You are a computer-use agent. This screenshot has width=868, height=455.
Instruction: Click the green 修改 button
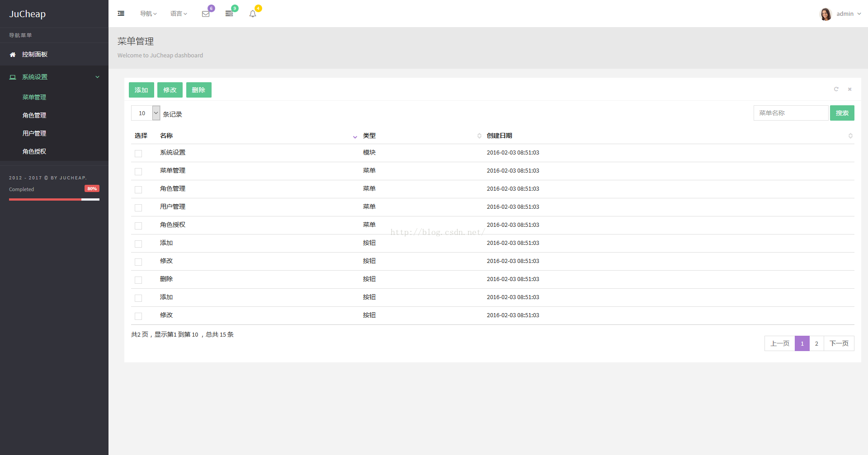click(170, 90)
